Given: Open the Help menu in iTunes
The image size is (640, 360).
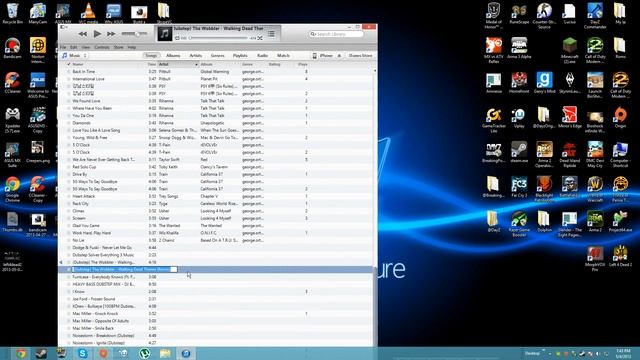Looking at the screenshot, I should tap(131, 47).
